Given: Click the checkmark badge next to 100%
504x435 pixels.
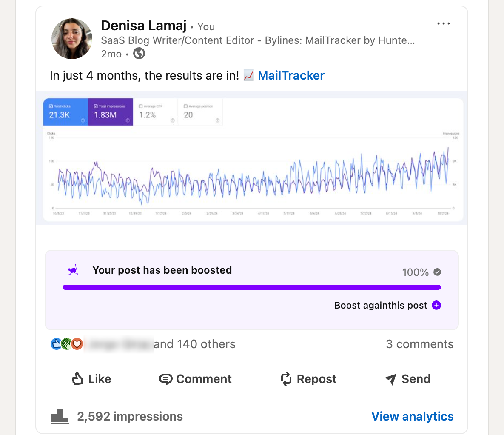Looking at the screenshot, I should [x=436, y=272].
